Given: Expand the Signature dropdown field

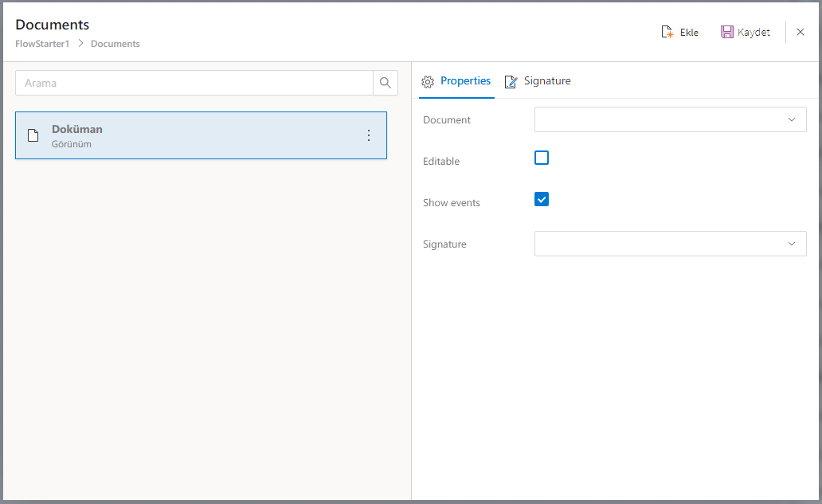Looking at the screenshot, I should (669, 244).
